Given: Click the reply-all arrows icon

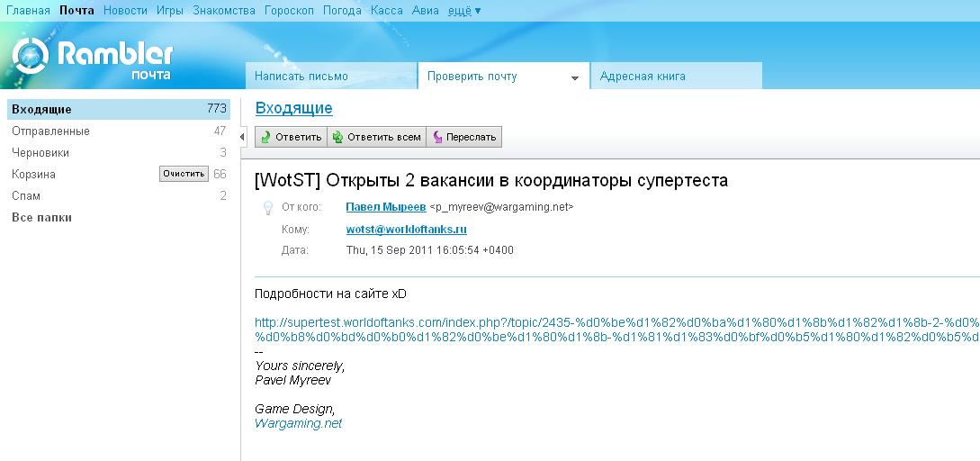Looking at the screenshot, I should (337, 137).
